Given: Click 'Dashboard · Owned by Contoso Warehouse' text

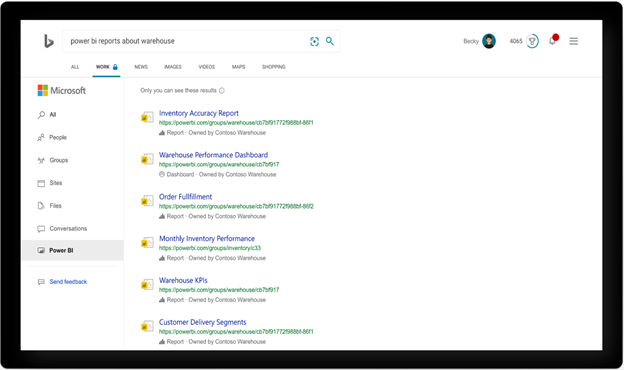Looking at the screenshot, I should (x=221, y=174).
